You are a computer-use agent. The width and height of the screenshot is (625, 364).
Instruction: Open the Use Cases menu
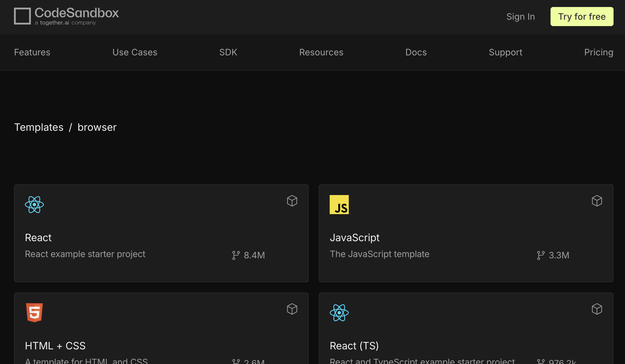click(135, 52)
